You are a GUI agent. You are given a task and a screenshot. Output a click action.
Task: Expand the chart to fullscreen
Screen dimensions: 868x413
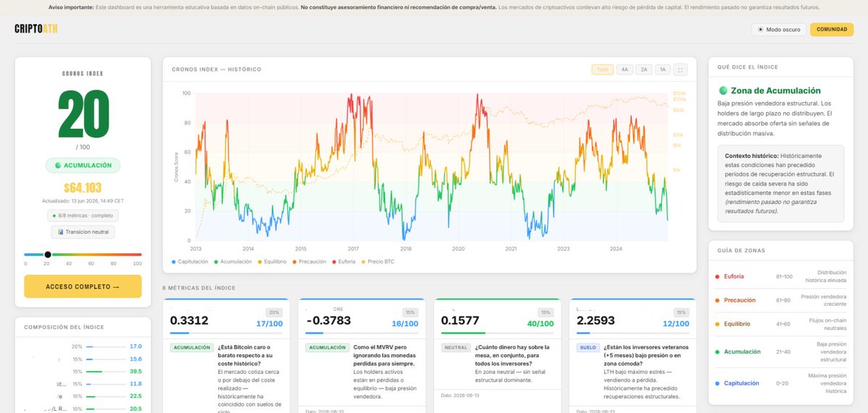(x=681, y=69)
